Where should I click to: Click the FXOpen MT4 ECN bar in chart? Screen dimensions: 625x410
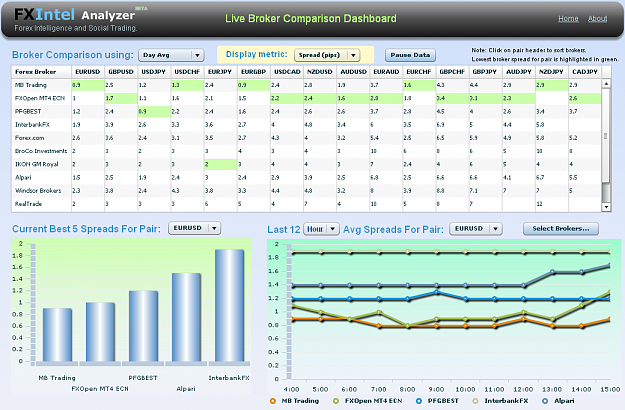(x=100, y=332)
